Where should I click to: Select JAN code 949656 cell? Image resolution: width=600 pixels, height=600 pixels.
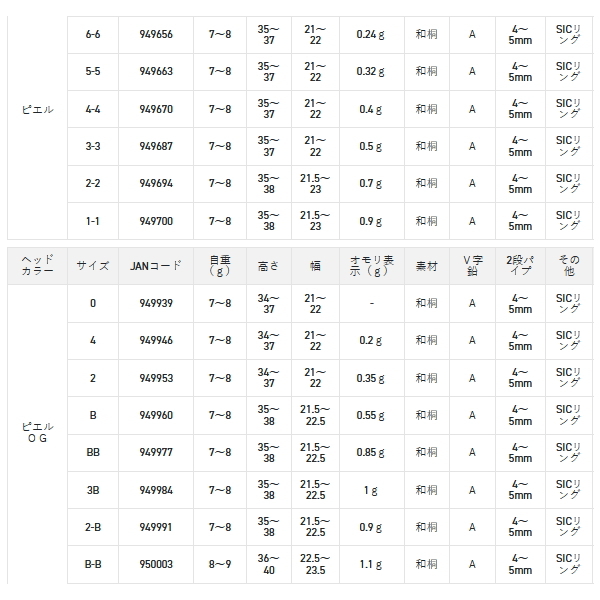(156, 33)
